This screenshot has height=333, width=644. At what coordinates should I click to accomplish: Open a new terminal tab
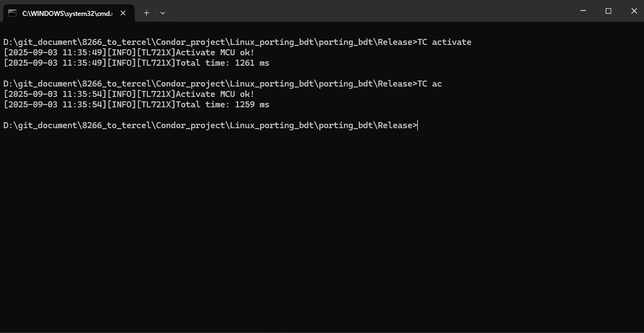coord(146,13)
